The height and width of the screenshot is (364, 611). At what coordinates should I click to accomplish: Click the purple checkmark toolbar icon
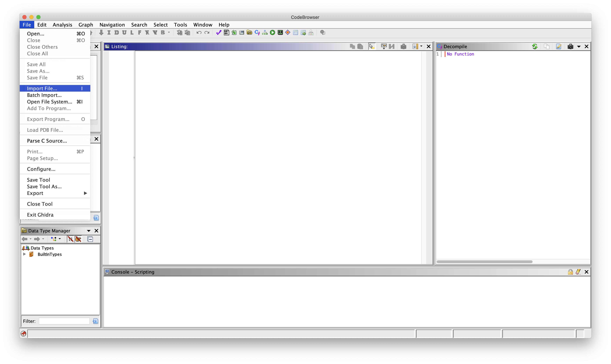219,33
